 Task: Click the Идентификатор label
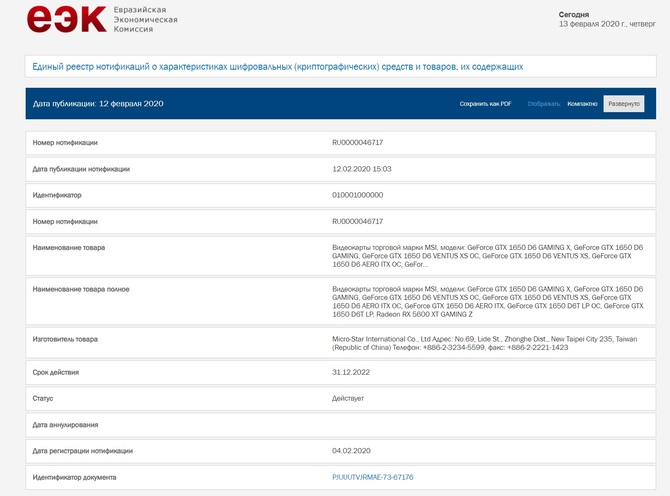pos(57,195)
